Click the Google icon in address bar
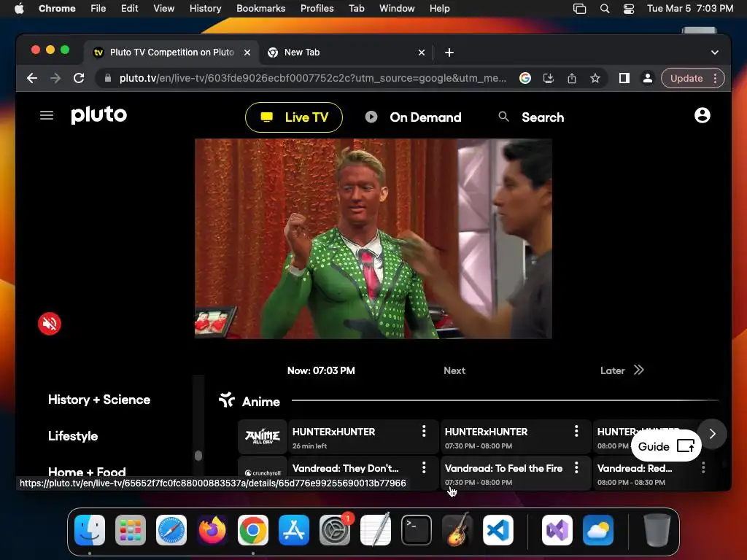 525,78
